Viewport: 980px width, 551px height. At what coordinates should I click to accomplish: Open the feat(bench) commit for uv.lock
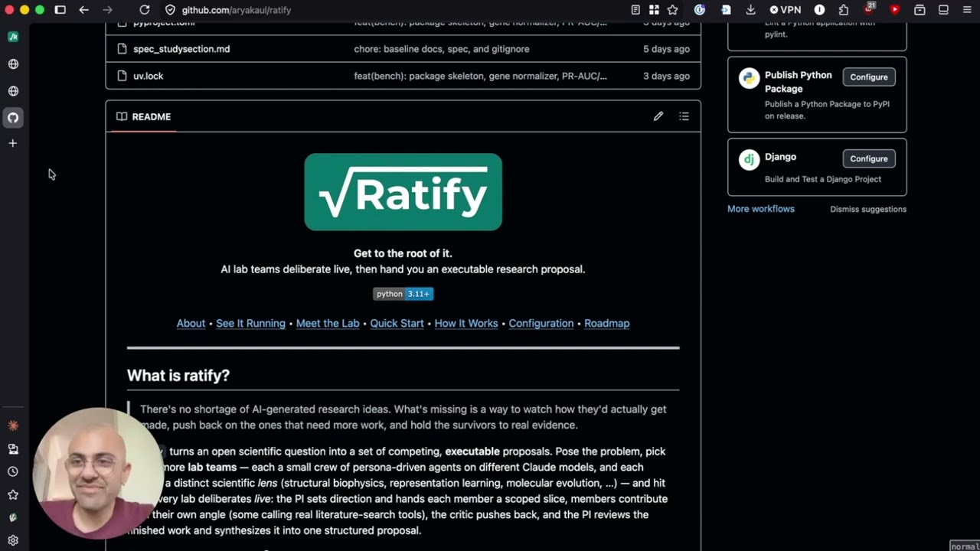480,76
